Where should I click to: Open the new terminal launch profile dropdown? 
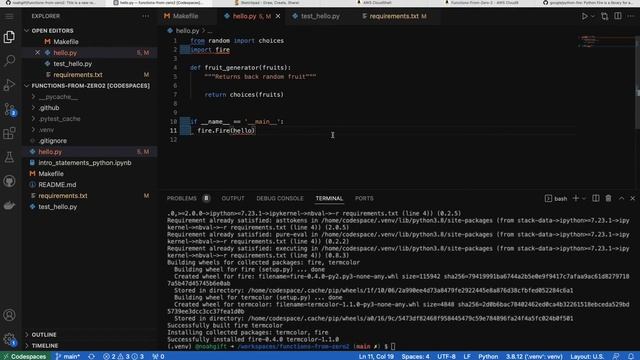[x=584, y=198]
